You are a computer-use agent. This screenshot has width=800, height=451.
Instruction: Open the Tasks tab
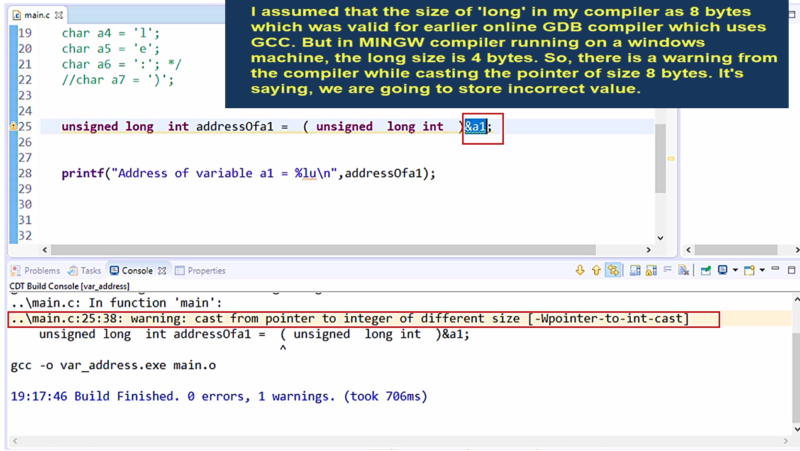[x=85, y=270]
